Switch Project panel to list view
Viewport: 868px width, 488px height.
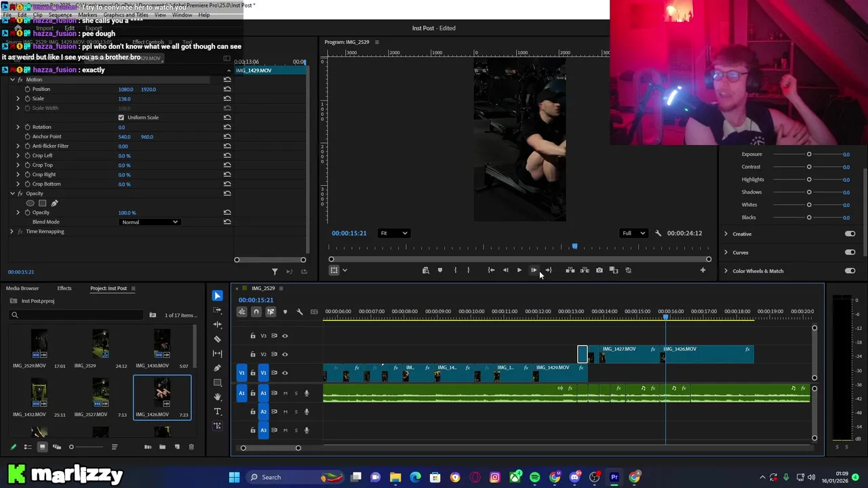click(28, 447)
